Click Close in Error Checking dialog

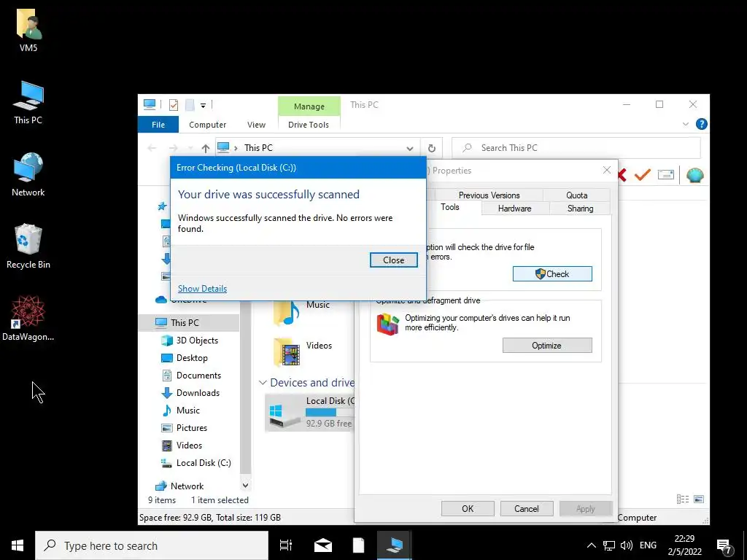coord(393,260)
